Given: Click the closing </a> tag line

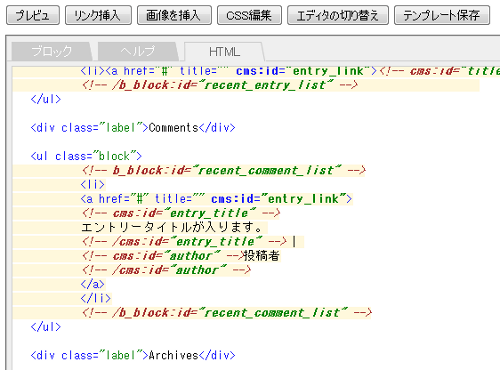Looking at the screenshot, I should [x=93, y=284].
